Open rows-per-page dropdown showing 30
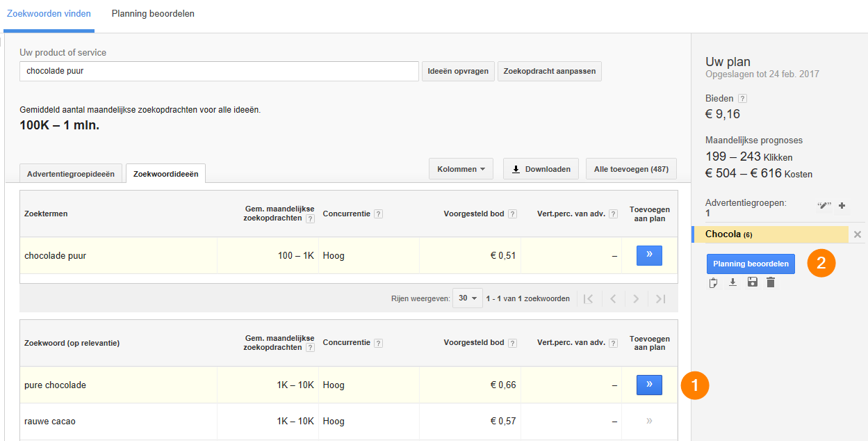 pyautogui.click(x=468, y=298)
